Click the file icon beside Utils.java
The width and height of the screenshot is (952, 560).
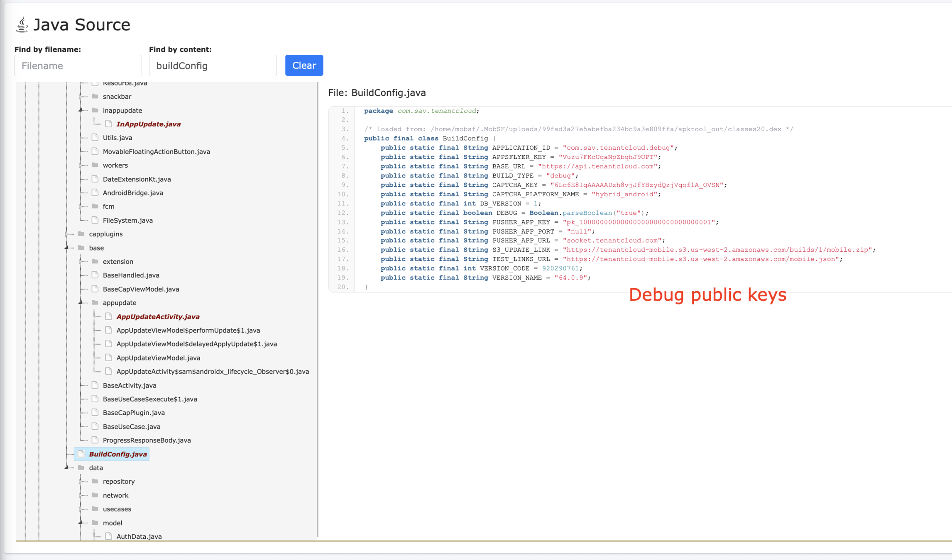click(95, 137)
